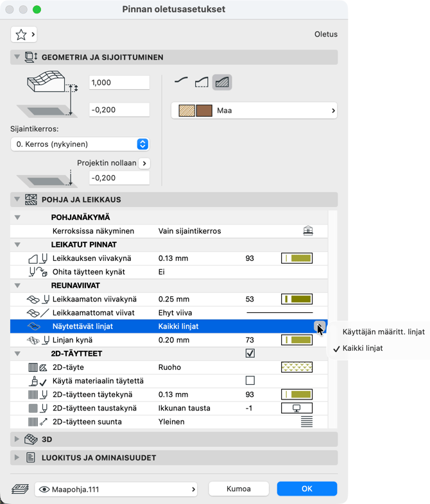This screenshot has height=504, width=430.
Task: Enable Käytä materiaalin täytettä checkbox
Action: (250, 381)
